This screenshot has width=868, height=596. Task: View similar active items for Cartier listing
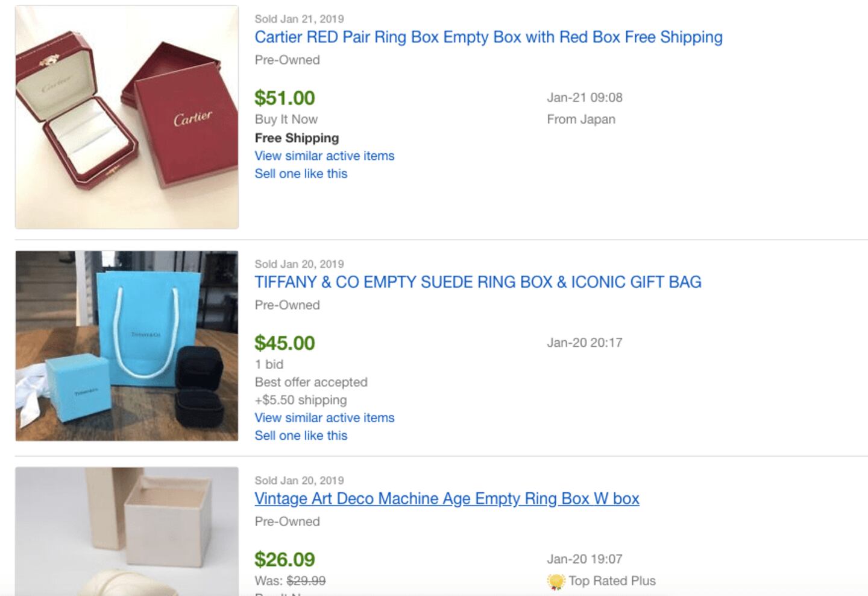point(324,156)
